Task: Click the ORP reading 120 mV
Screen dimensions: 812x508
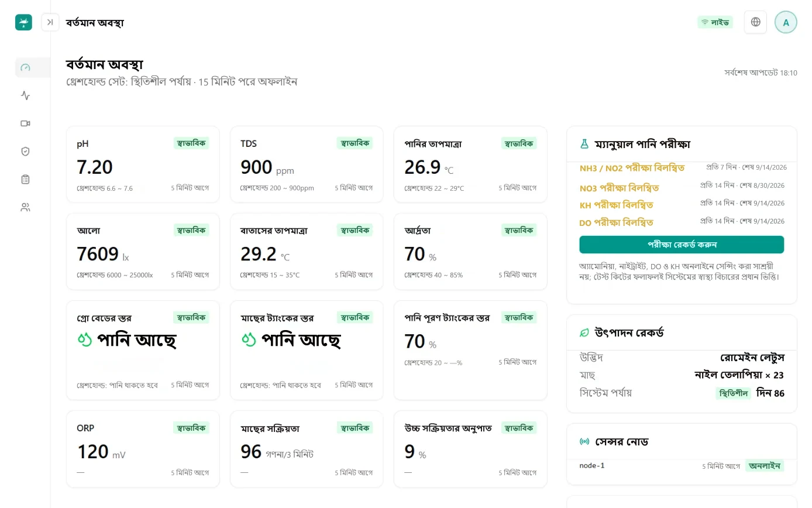Action: click(x=101, y=452)
